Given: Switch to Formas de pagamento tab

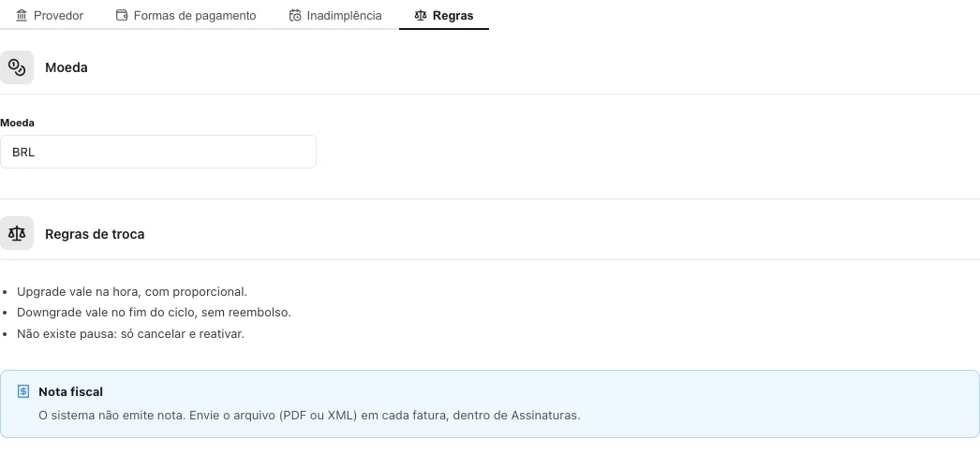Looking at the screenshot, I should tap(186, 16).
